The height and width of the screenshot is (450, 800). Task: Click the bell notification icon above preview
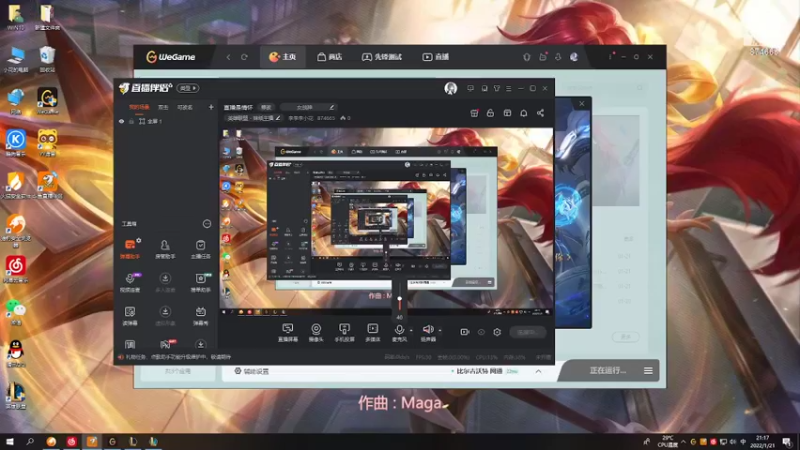[523, 113]
